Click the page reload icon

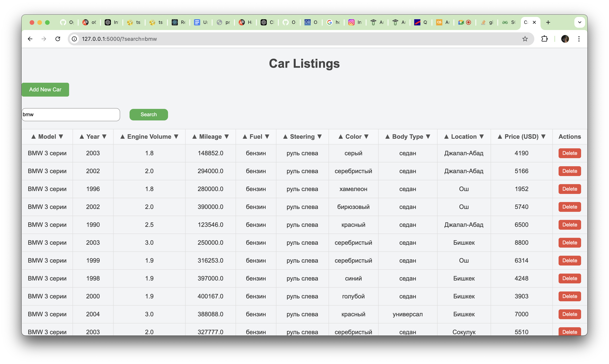click(x=58, y=39)
